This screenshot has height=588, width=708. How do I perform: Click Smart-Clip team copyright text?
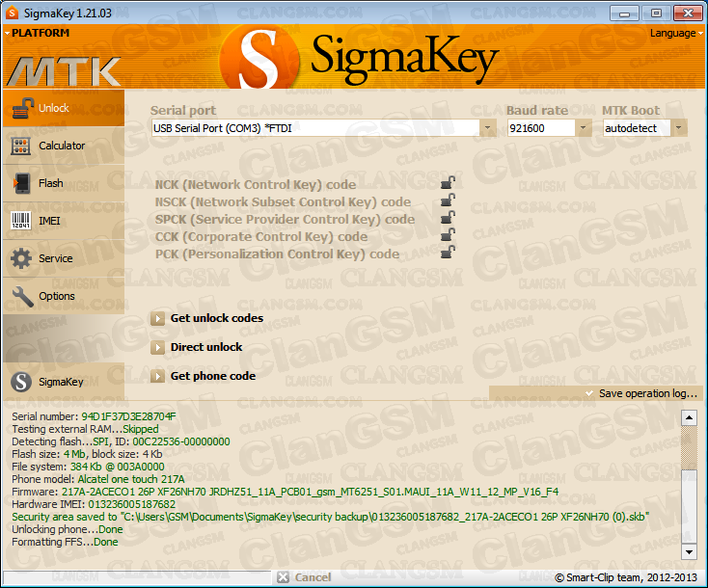(x=626, y=577)
